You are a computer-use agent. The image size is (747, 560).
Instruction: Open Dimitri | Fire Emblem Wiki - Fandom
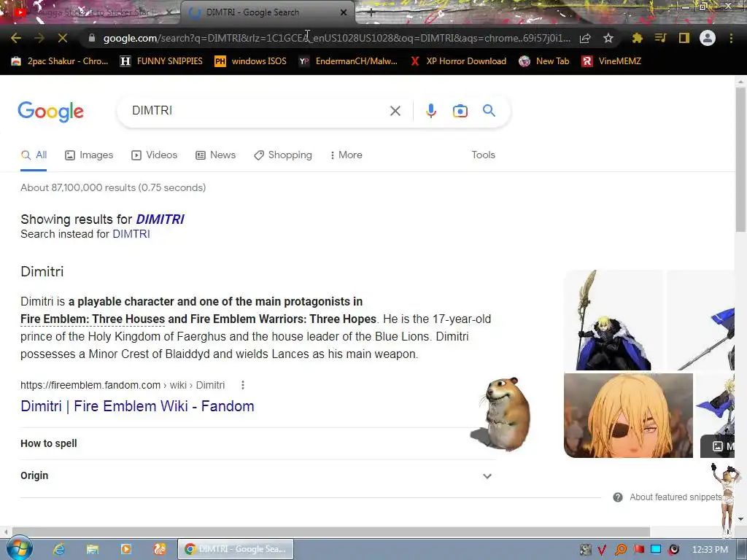137,406
